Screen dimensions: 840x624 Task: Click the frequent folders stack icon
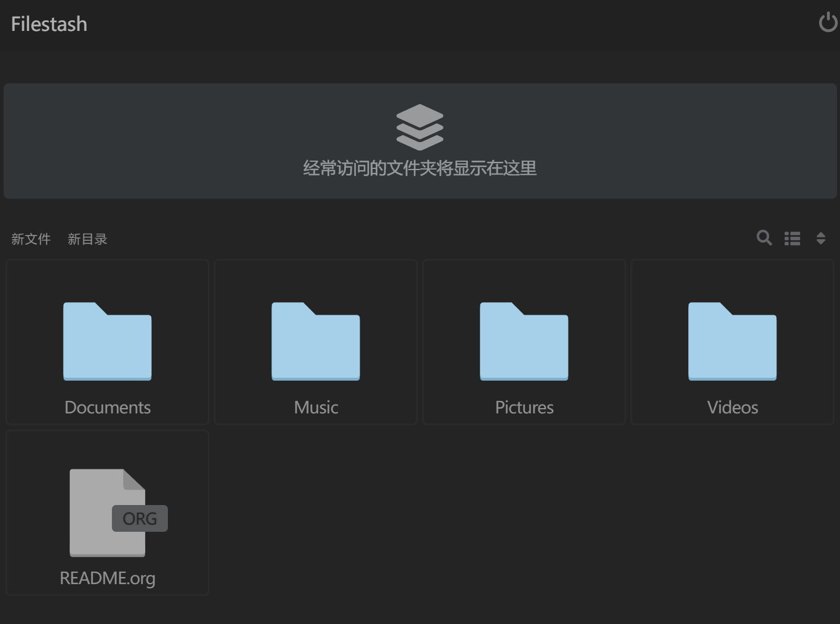[420, 126]
